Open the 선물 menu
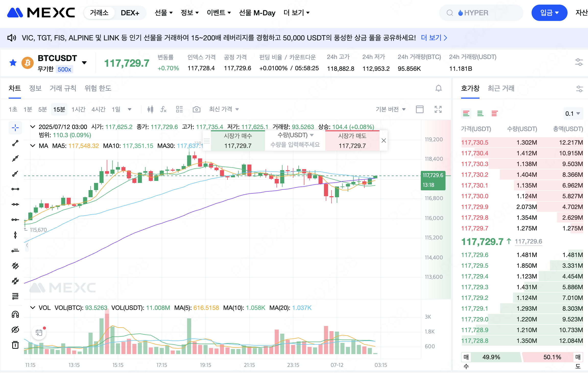Image resolution: width=588 pixels, height=373 pixels. pyautogui.click(x=164, y=13)
